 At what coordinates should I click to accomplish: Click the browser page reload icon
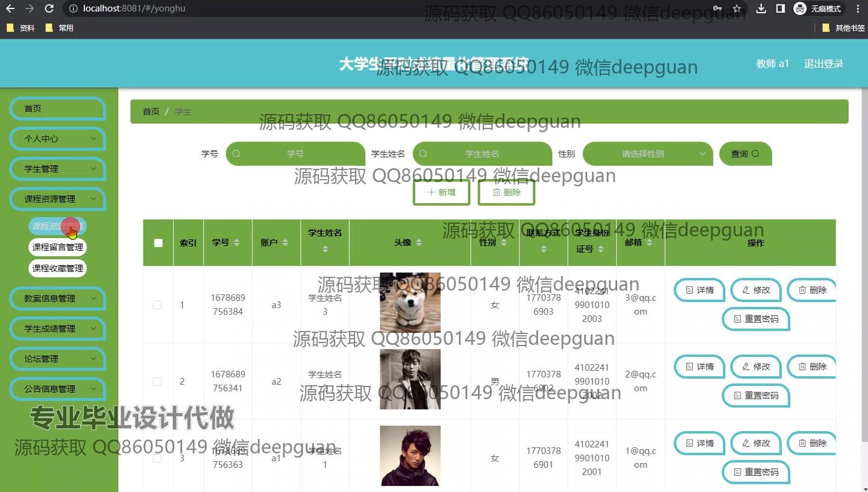pos(48,8)
